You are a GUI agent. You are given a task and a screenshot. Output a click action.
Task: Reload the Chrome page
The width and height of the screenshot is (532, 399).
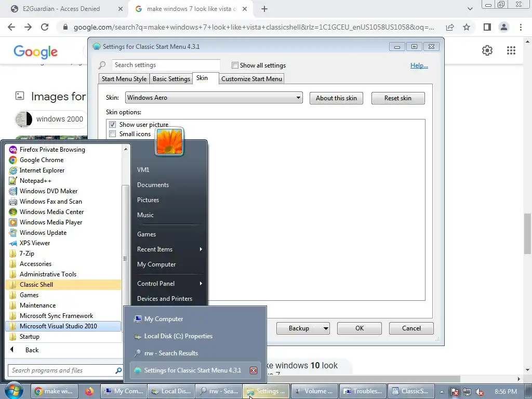click(45, 27)
